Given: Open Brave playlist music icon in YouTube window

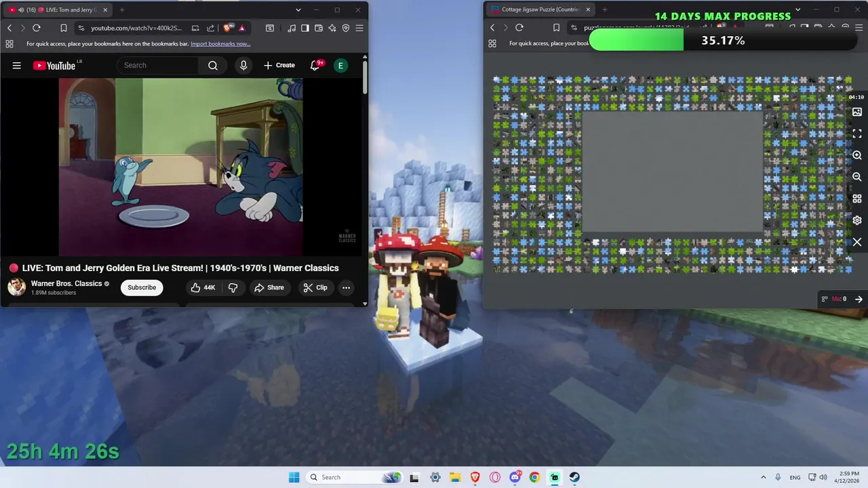Looking at the screenshot, I should (x=292, y=28).
